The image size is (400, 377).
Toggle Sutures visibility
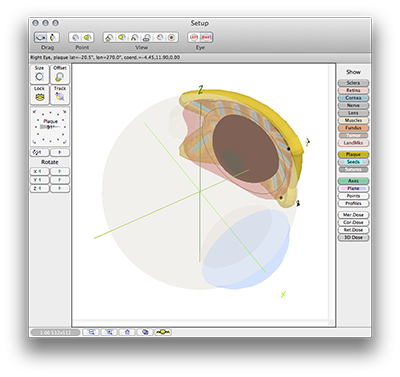click(x=353, y=169)
